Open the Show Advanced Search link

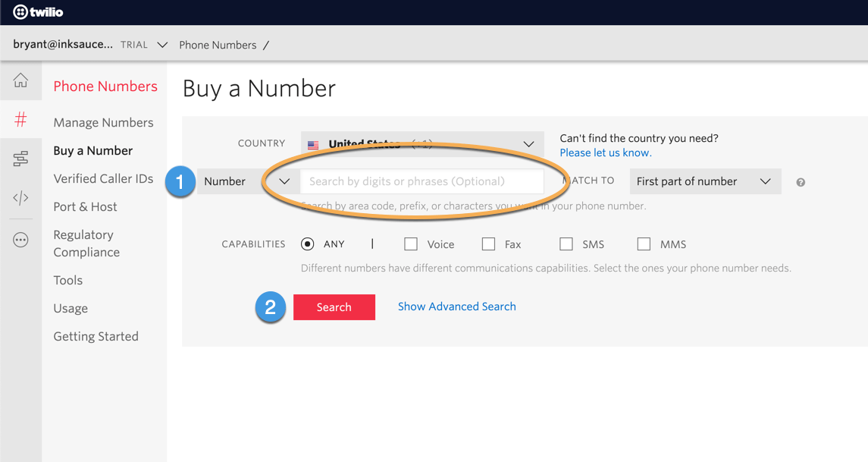click(456, 306)
